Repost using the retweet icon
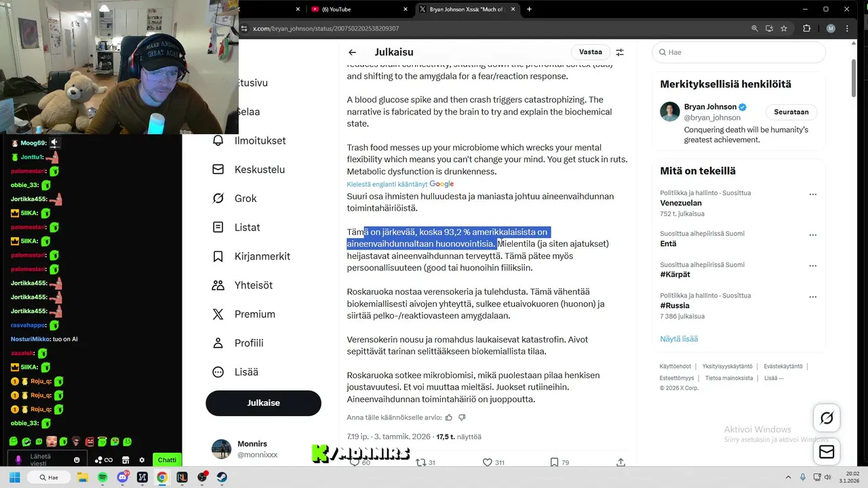The image size is (868, 488). (420, 462)
